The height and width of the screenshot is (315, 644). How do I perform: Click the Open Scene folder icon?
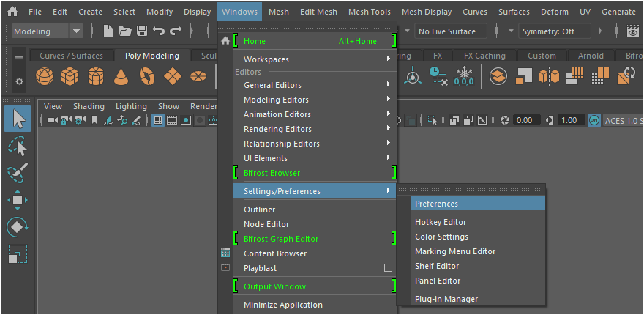(x=125, y=31)
